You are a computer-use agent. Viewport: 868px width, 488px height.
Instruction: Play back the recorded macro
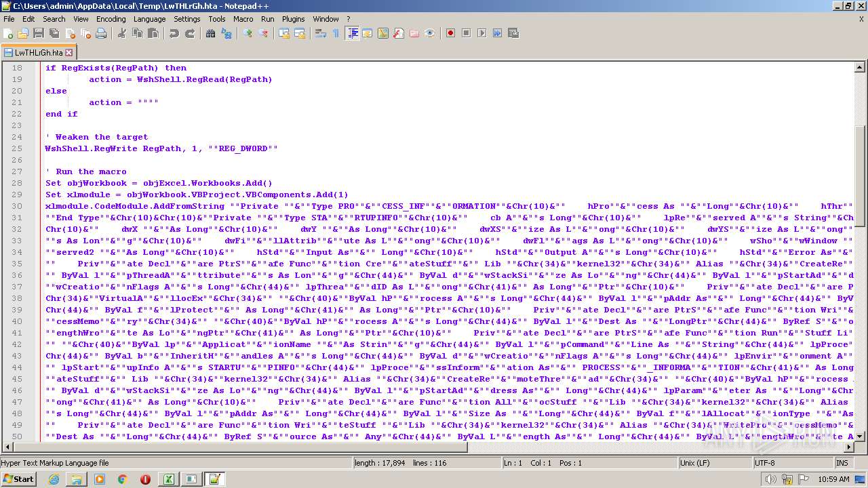click(481, 33)
